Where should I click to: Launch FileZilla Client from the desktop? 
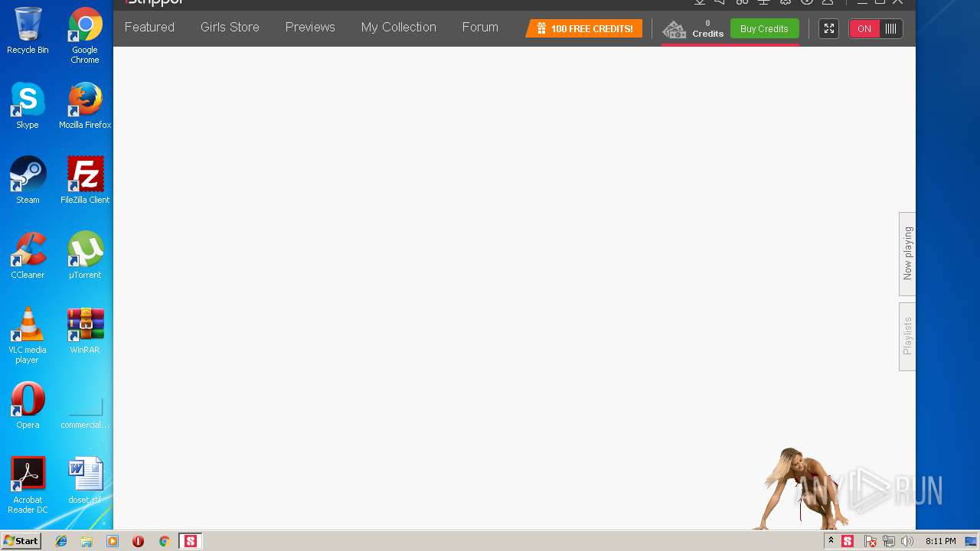[x=85, y=181]
